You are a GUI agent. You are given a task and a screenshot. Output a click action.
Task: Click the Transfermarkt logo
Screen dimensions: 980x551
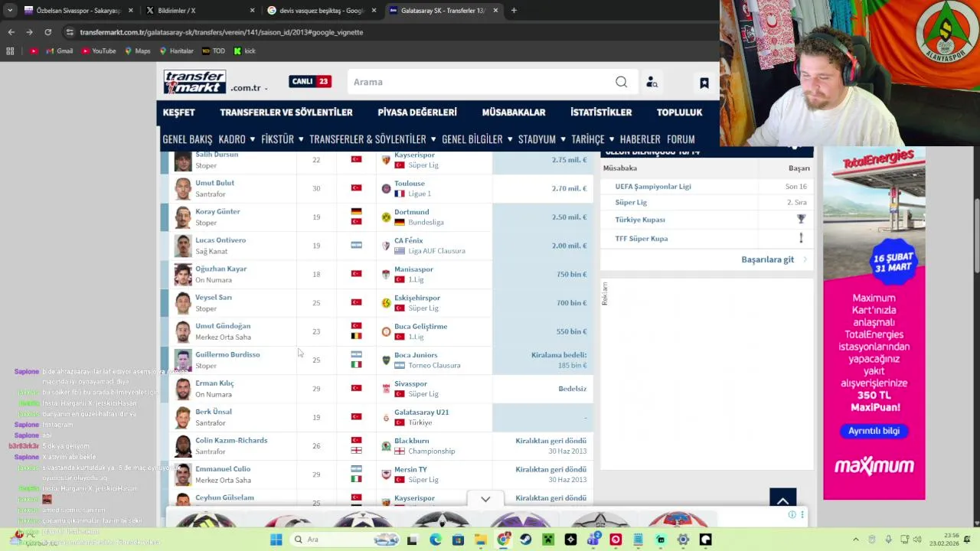click(x=194, y=82)
